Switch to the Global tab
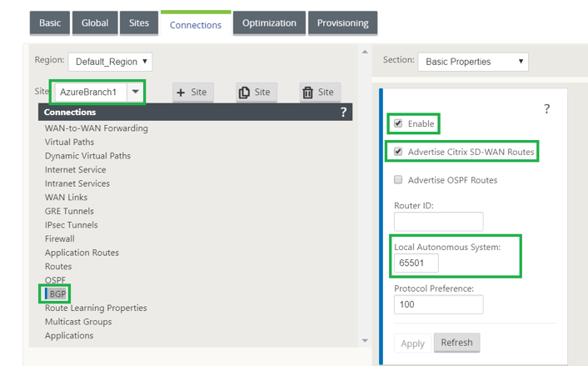This screenshot has width=588, height=366. pos(95,23)
